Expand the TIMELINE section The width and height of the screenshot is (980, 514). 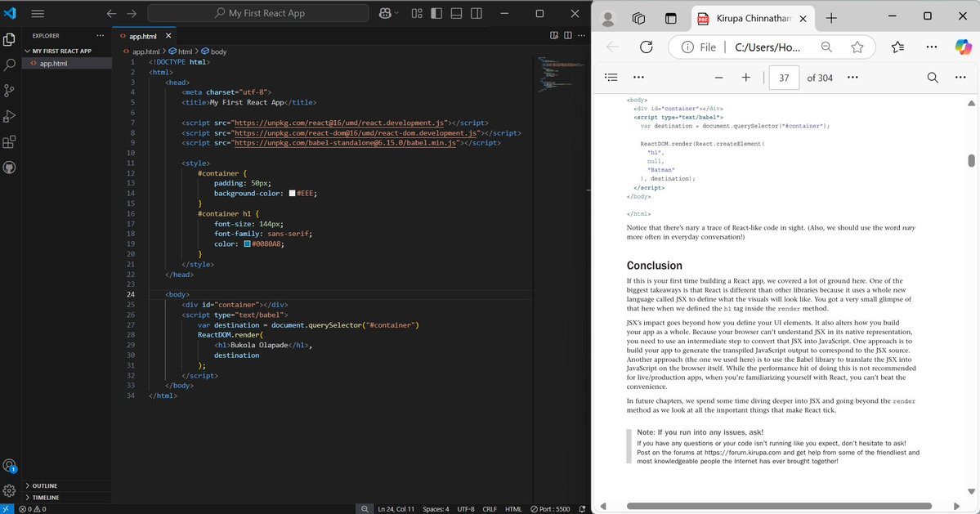pos(66,497)
